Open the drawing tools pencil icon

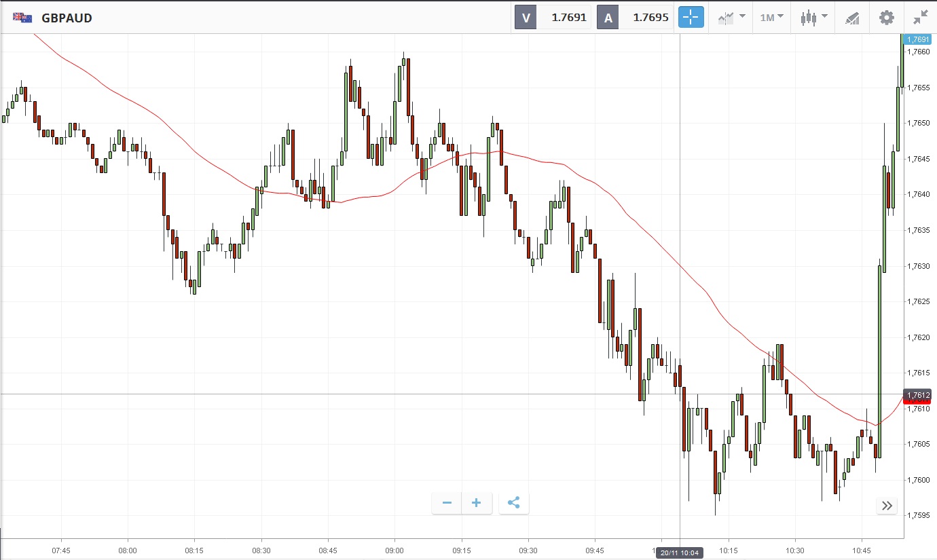pos(852,18)
